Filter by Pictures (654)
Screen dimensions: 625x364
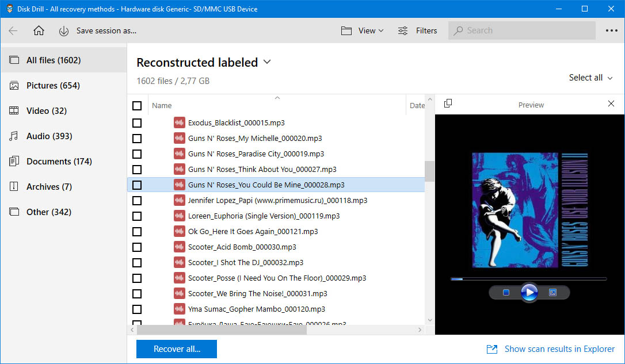[x=64, y=85]
